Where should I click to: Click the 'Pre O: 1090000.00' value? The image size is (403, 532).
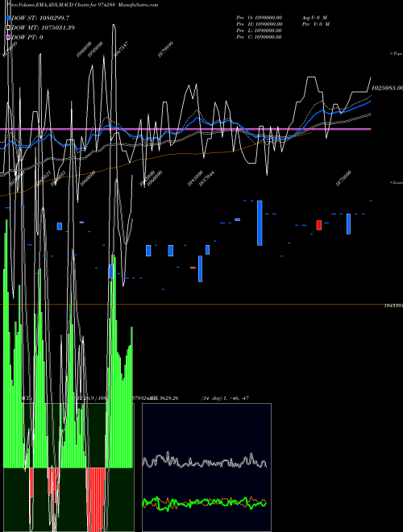[x=260, y=18]
